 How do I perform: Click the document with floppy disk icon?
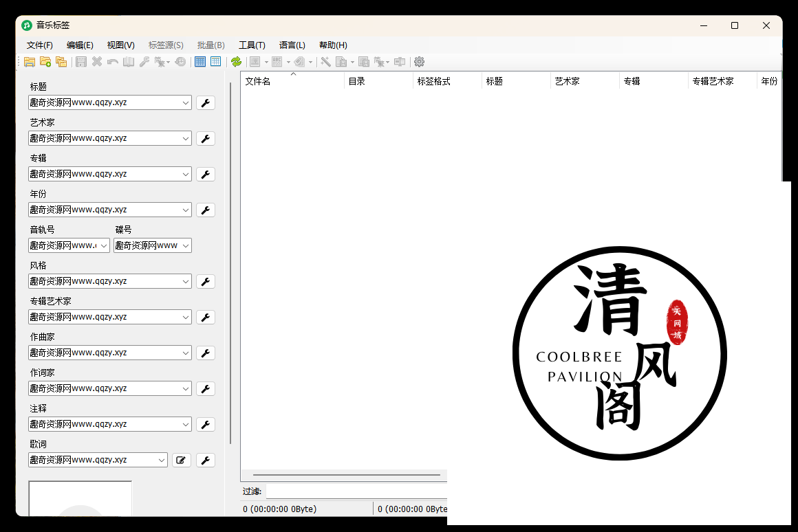[x=341, y=62]
